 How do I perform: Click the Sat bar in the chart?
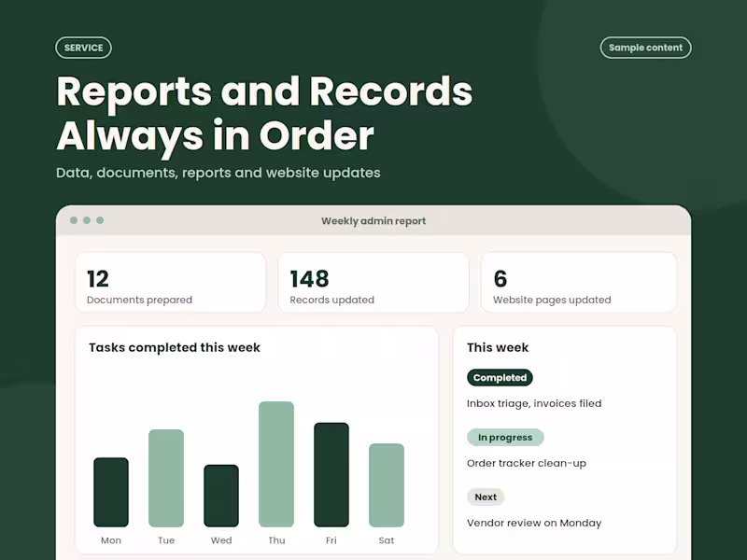point(387,485)
